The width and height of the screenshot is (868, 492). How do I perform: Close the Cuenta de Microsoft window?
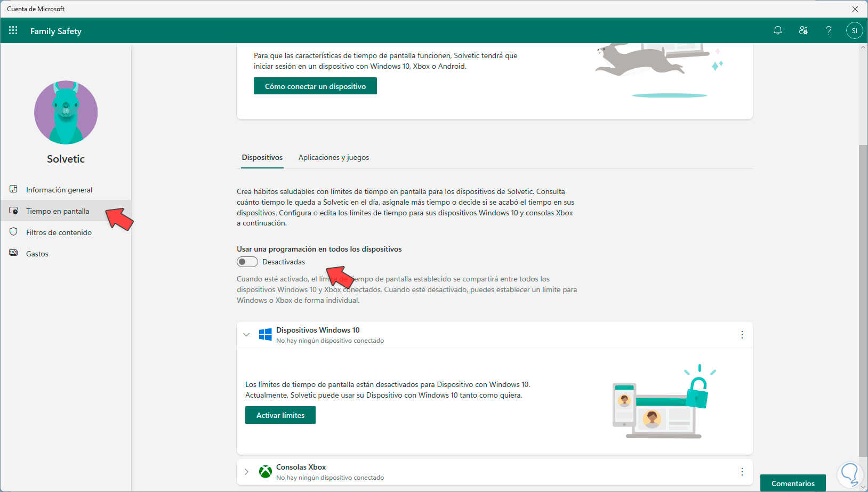855,9
